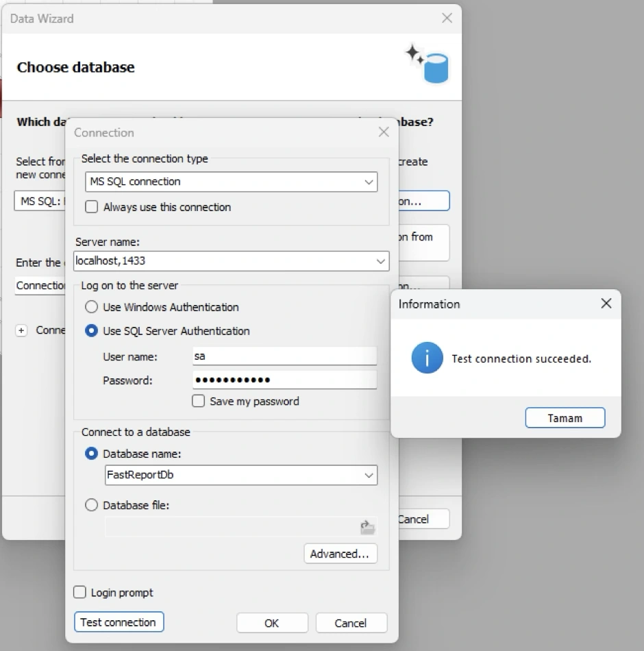This screenshot has height=651, width=644.
Task: Click the Password input field
Action: (x=284, y=380)
